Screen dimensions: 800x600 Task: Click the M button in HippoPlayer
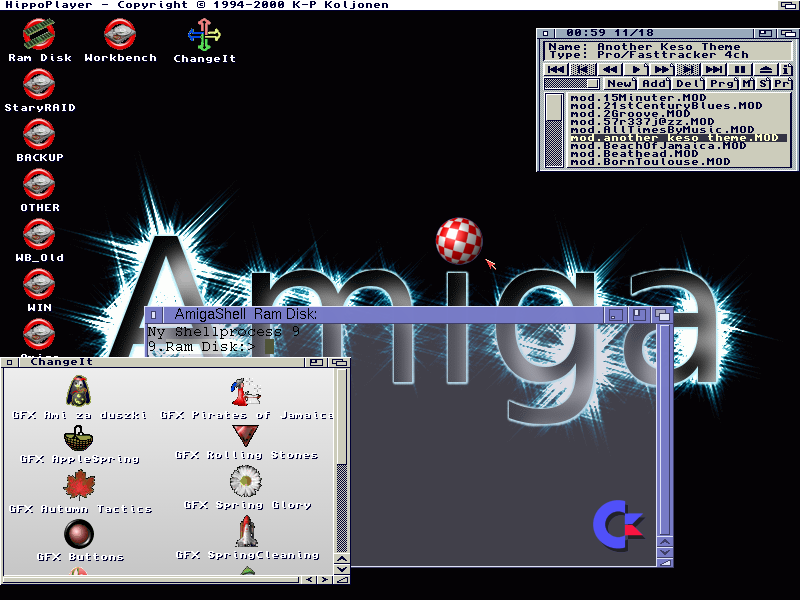(747, 84)
